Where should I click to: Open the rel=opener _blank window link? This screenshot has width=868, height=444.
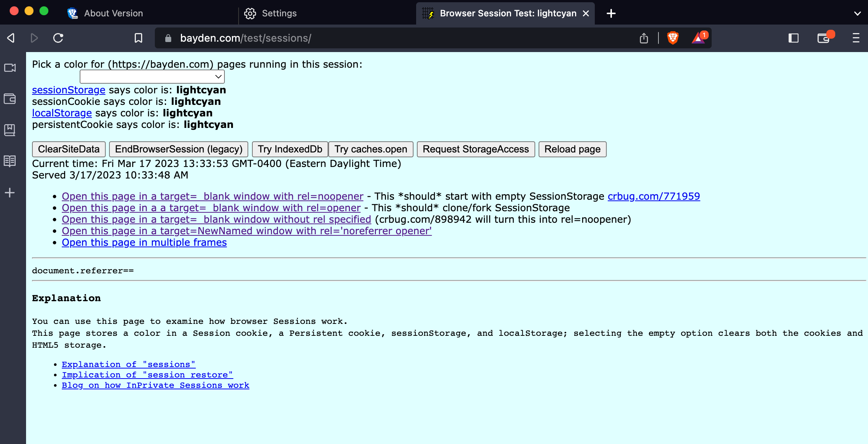[x=211, y=208]
